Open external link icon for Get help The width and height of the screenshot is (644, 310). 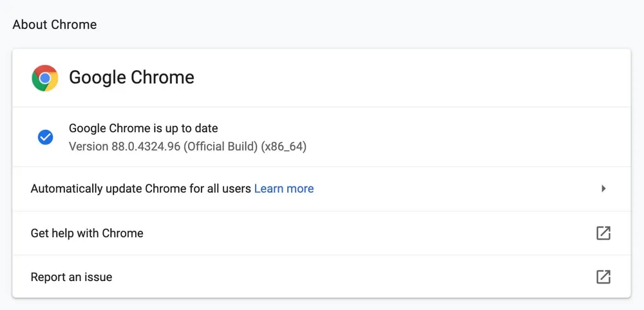click(603, 233)
